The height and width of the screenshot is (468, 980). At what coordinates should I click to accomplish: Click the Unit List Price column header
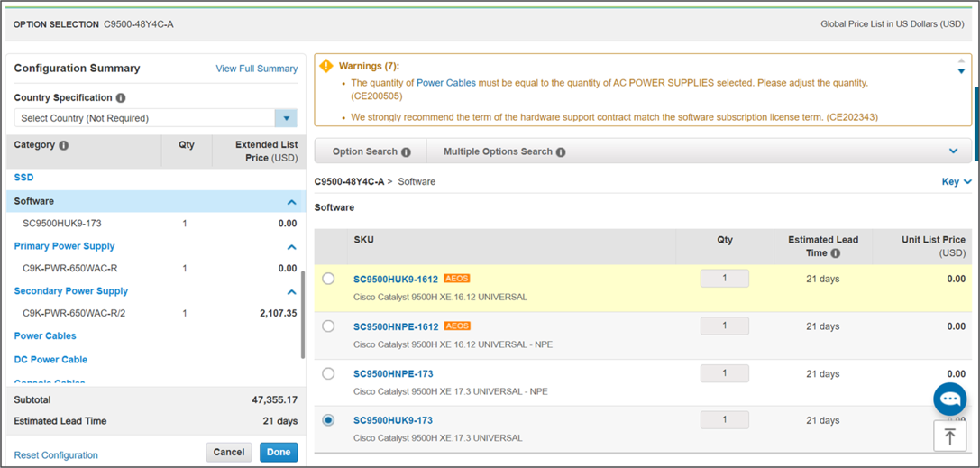point(933,246)
